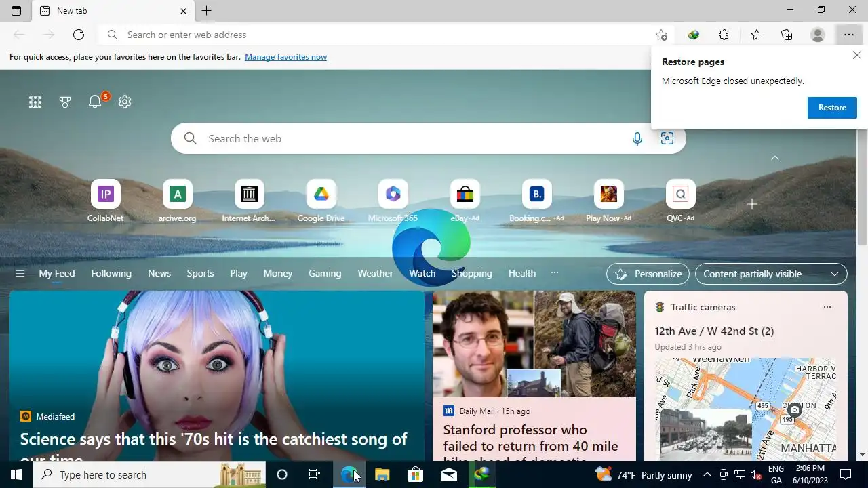Open the eBay ad quick link
This screenshot has width=868, height=488.
[x=465, y=201]
